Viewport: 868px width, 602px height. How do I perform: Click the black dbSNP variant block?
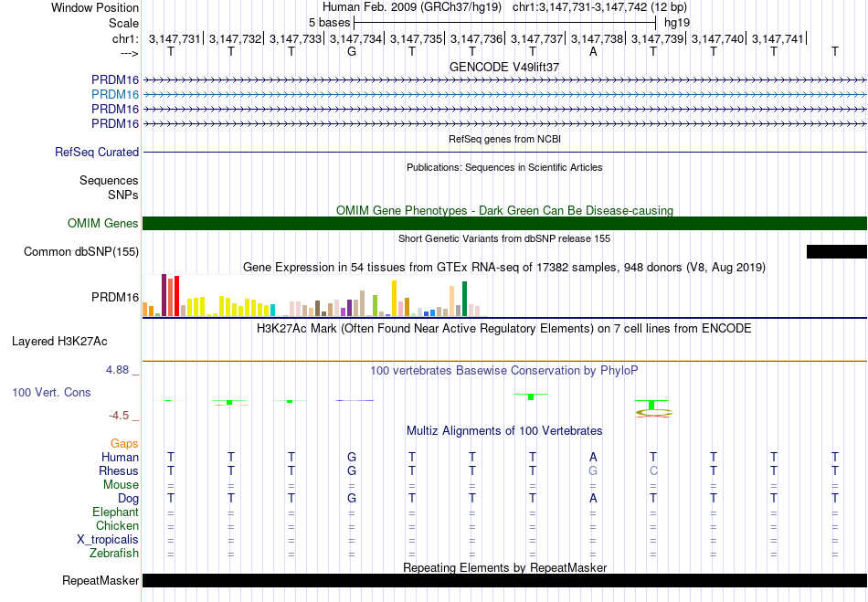point(836,251)
